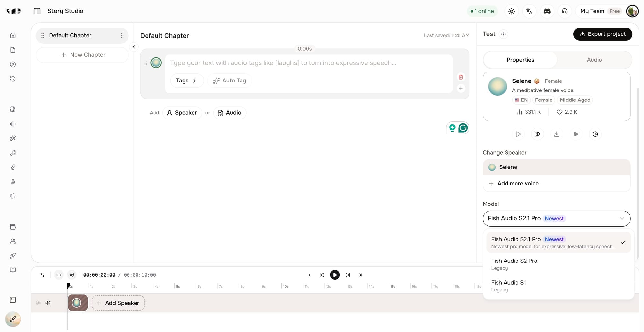644x332 pixels.
Task: Click Add more voice
Action: pos(556,184)
